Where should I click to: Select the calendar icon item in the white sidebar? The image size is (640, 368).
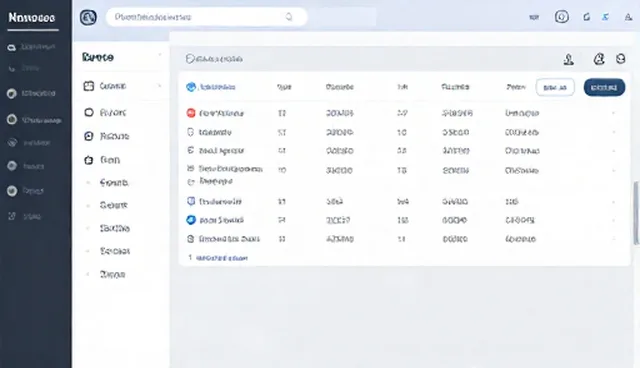[x=105, y=86]
